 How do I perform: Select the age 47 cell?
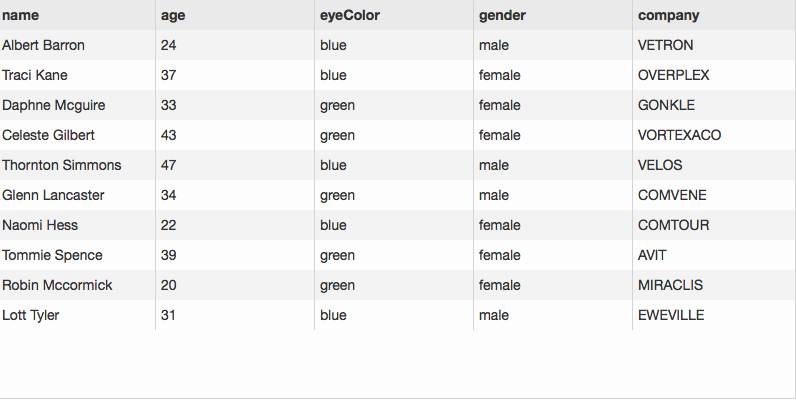point(235,165)
